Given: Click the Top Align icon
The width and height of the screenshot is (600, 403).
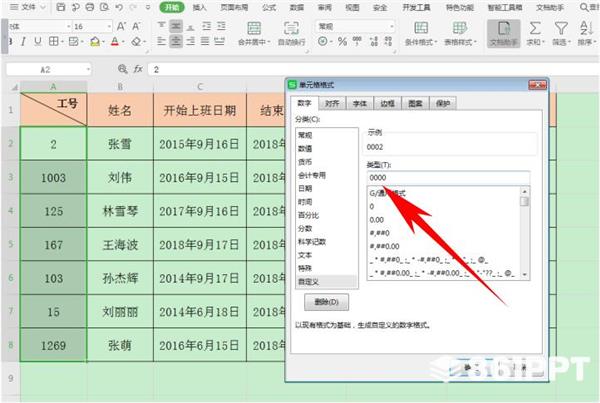Looking at the screenshot, I should [x=161, y=26].
